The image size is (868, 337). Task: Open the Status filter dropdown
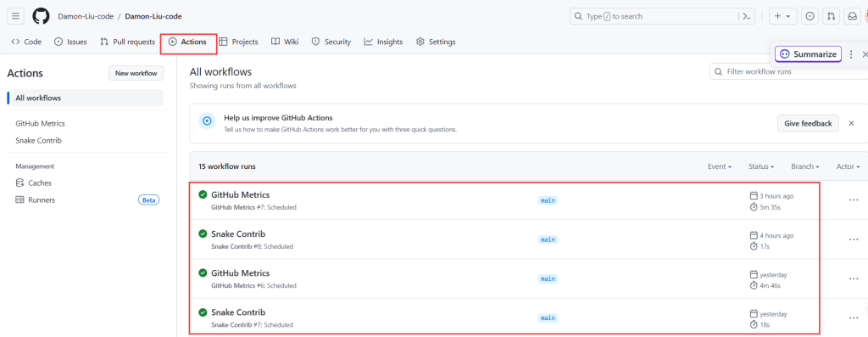[x=760, y=166]
